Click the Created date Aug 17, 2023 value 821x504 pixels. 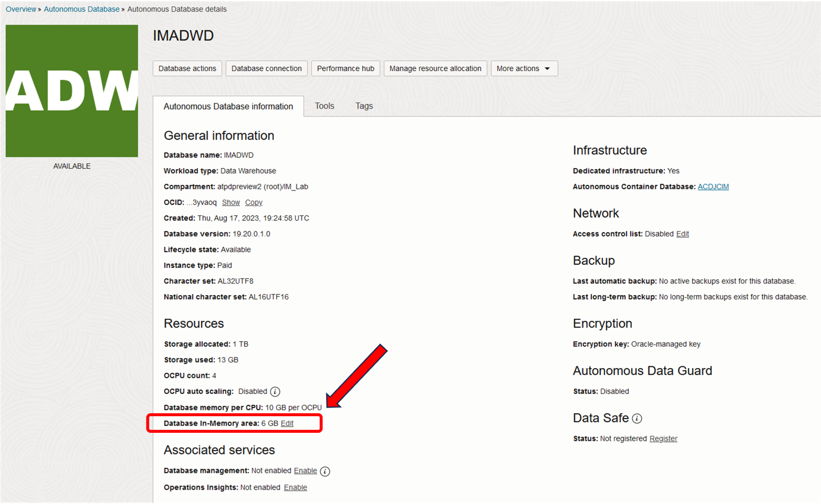(253, 218)
